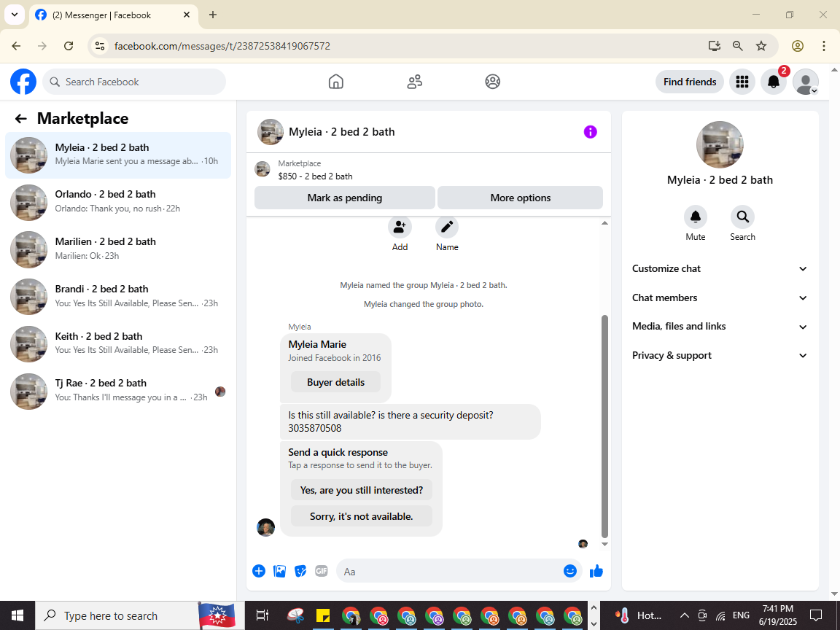Choose a sticker icon in composer

coord(300,571)
